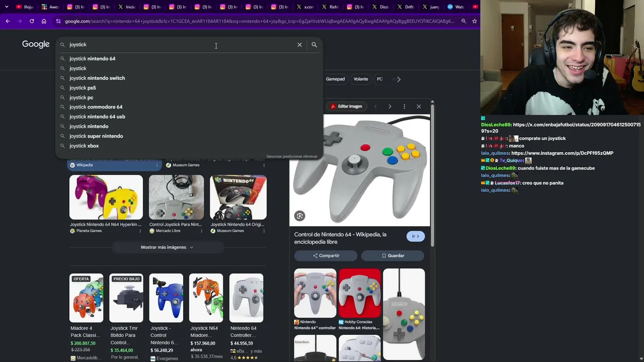Open the zoom magnifier in address bar

tap(463, 21)
